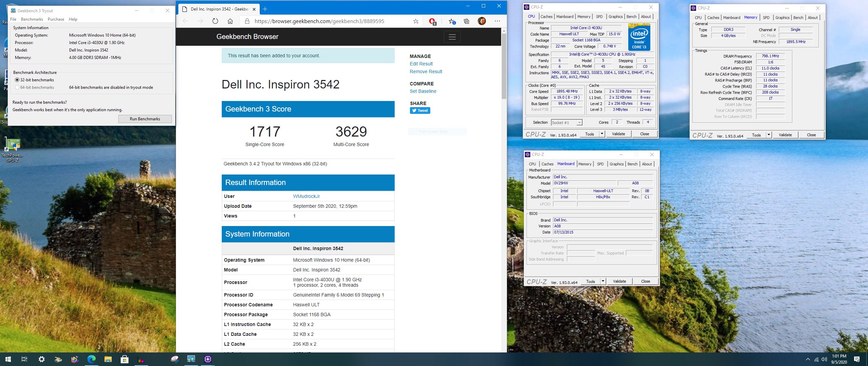This screenshot has width=868, height=366.
Task: Open Geekbench Purchase menu
Action: (x=56, y=19)
